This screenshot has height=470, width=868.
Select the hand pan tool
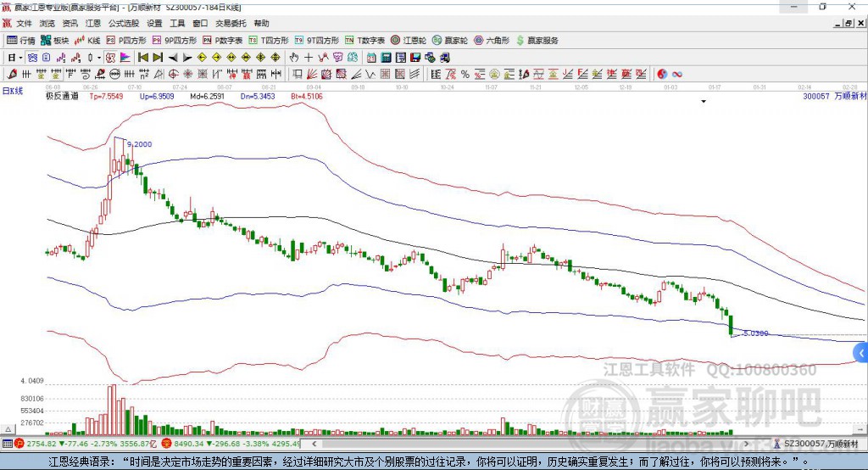(x=294, y=58)
